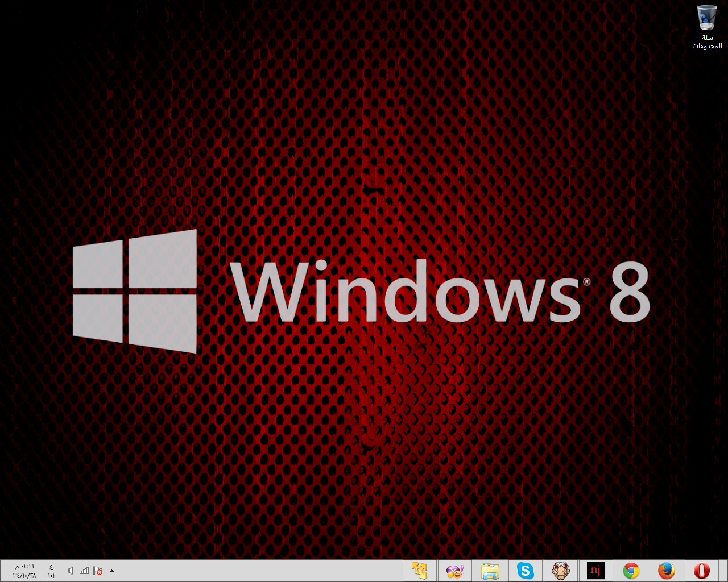Viewport: 728px width, 582px height.
Task: Click the black 'nj' taskbar icon
Action: pyautogui.click(x=595, y=571)
